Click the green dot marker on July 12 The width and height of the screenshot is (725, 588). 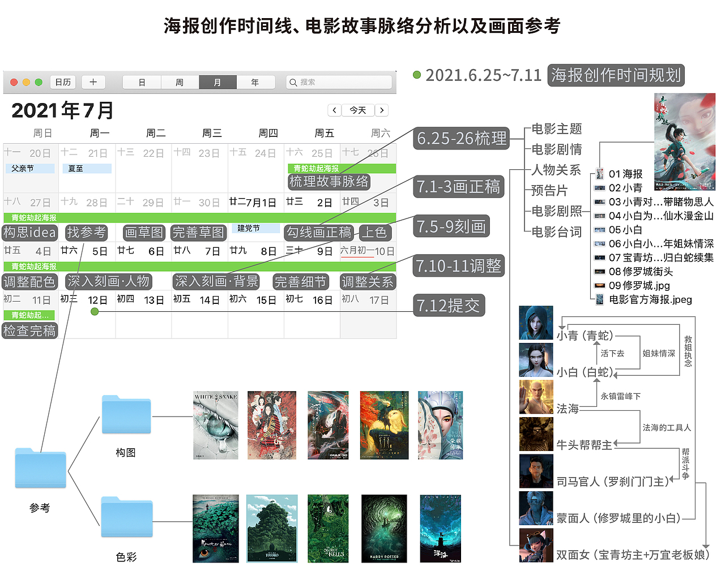tap(95, 311)
